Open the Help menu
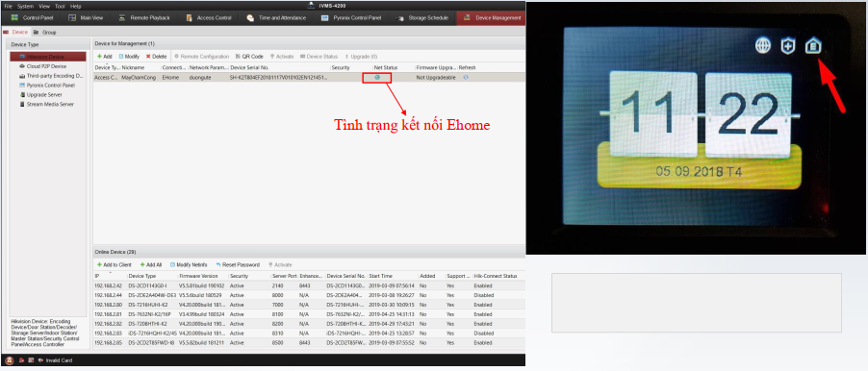The height and width of the screenshot is (371, 868). click(76, 6)
